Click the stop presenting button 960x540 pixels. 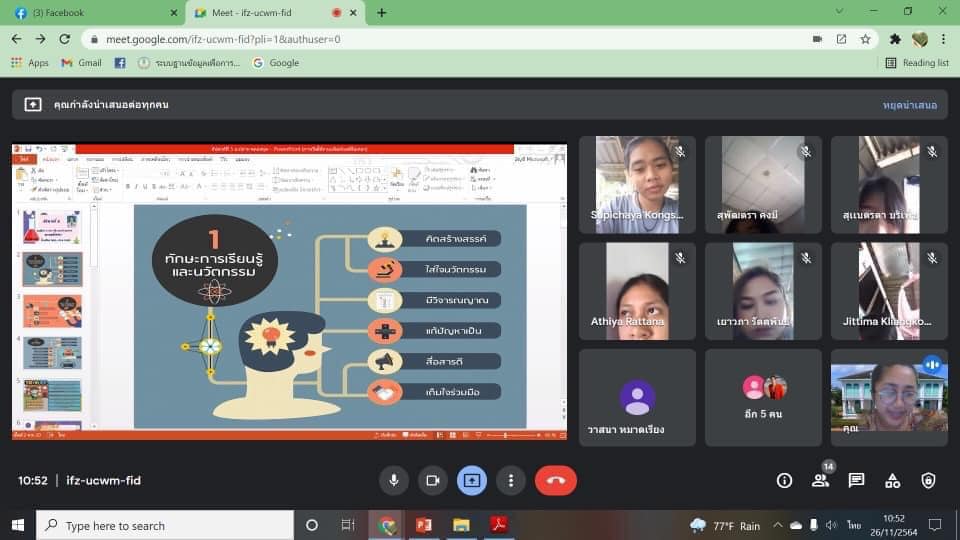909,104
